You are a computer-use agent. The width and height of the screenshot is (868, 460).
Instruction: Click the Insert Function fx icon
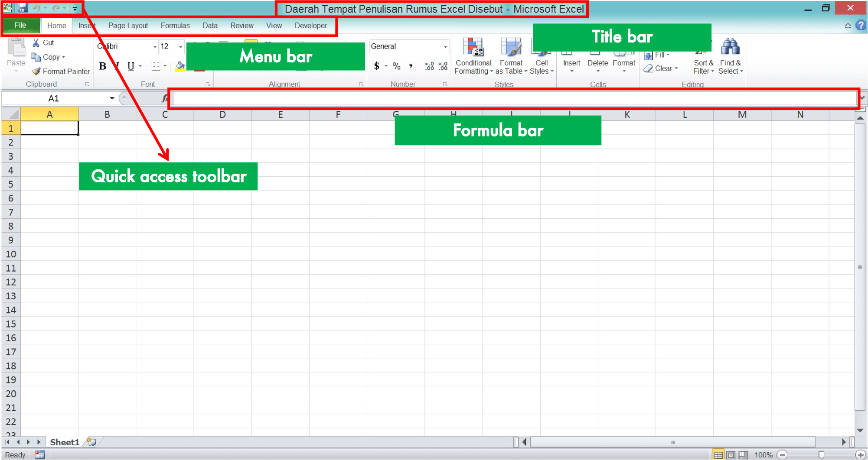coord(165,98)
